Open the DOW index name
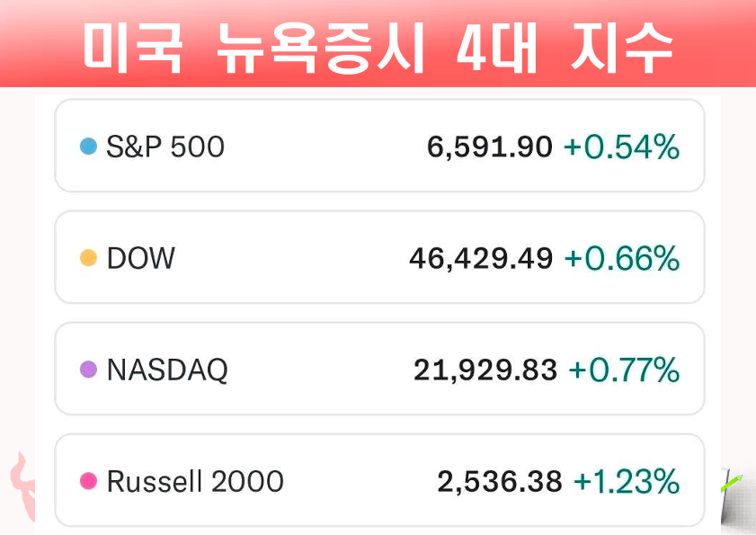756x535 pixels. point(140,259)
